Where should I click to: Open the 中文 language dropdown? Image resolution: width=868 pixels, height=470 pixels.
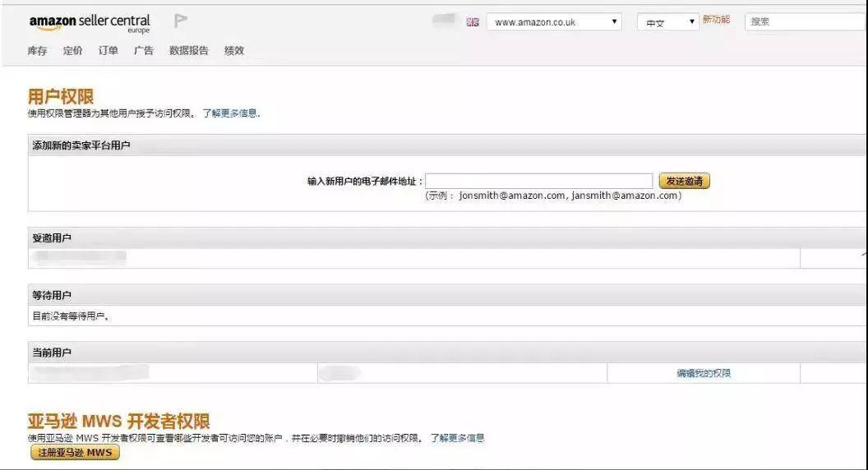pos(667,22)
